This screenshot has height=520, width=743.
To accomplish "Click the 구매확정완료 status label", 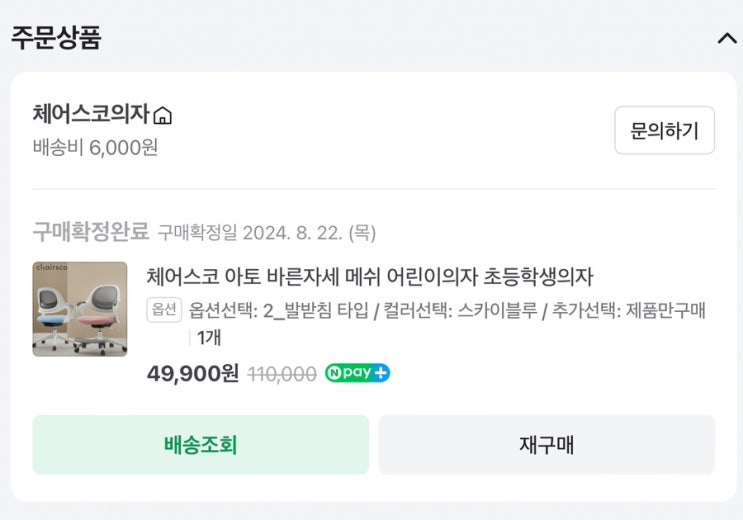I will pyautogui.click(x=90, y=233).
